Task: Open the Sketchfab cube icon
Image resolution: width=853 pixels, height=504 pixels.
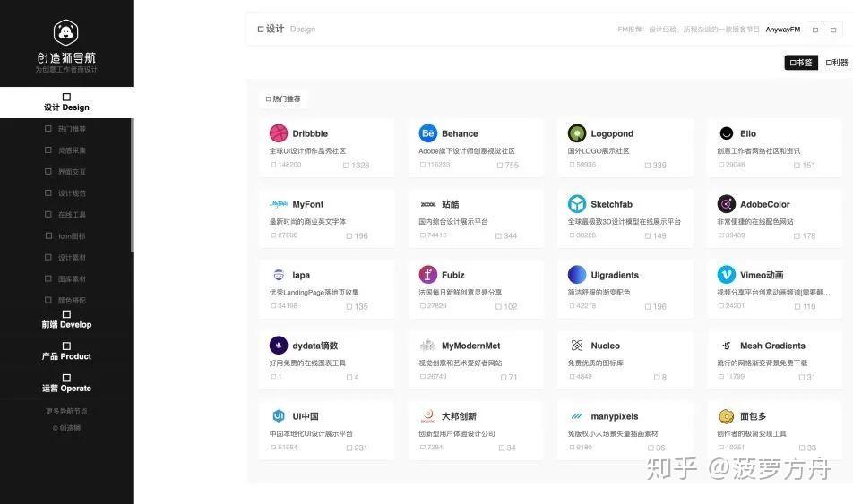Action: pos(577,204)
